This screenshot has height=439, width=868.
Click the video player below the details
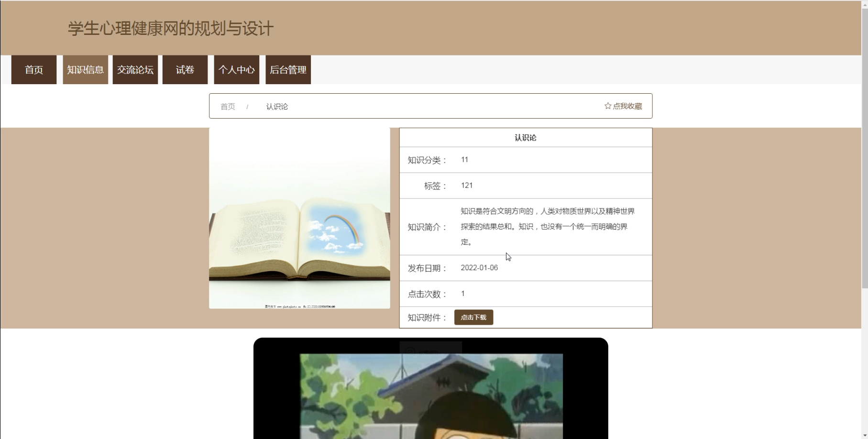click(431, 388)
